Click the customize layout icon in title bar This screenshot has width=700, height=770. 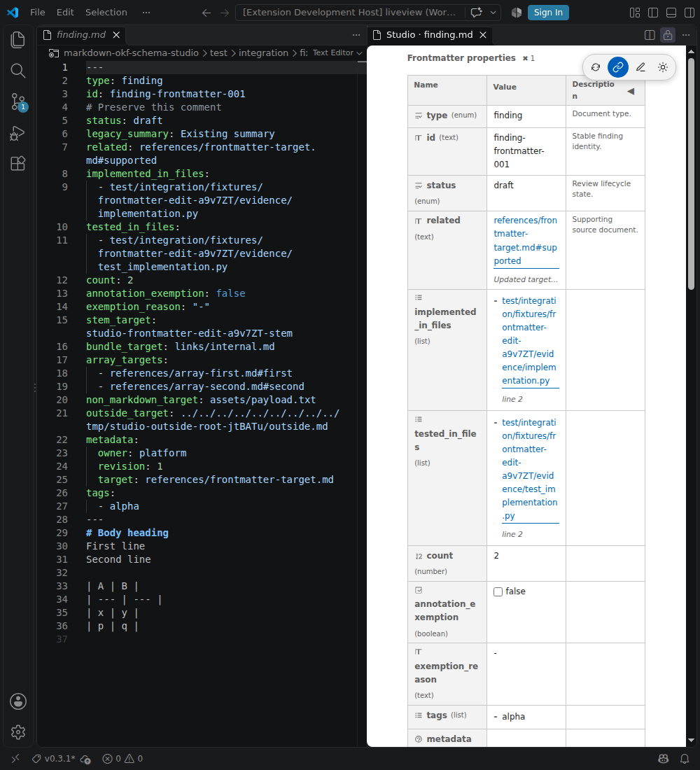(635, 13)
